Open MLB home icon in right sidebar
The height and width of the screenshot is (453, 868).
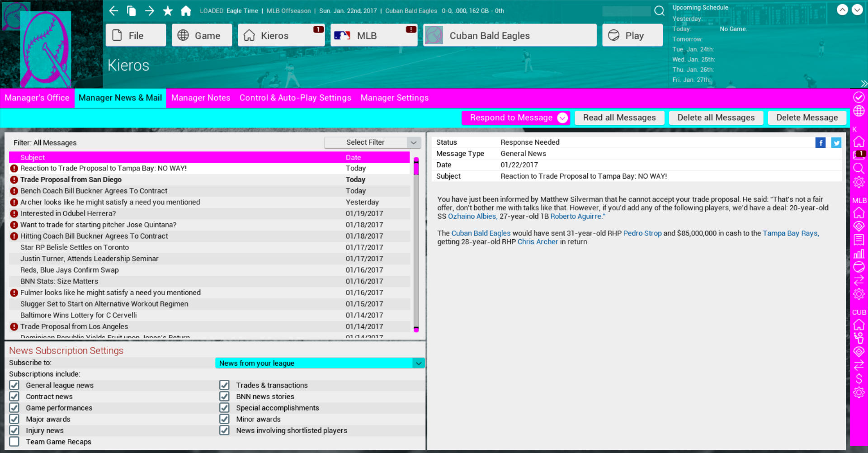pyautogui.click(x=859, y=212)
